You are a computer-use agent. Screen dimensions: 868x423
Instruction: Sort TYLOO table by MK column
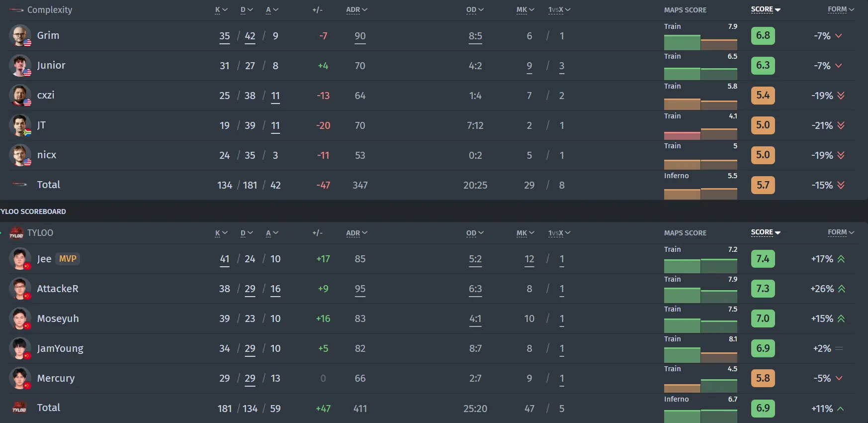tap(525, 233)
